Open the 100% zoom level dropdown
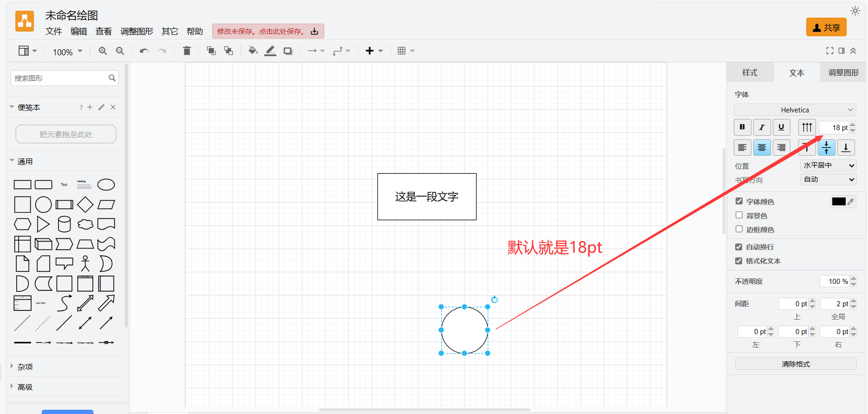This screenshot has height=414, width=868. [x=67, y=52]
